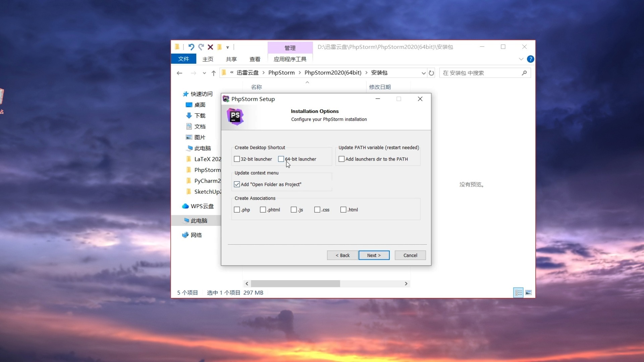This screenshot has width=644, height=362.
Task: Click the PhpStorm logo in setup header
Action: pyautogui.click(x=235, y=117)
